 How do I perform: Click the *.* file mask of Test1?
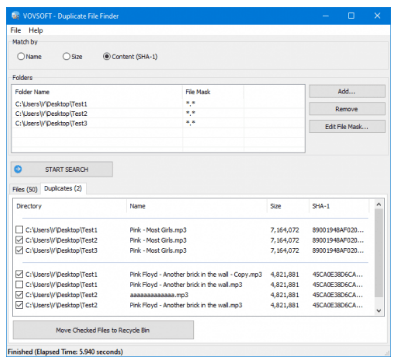(x=191, y=104)
